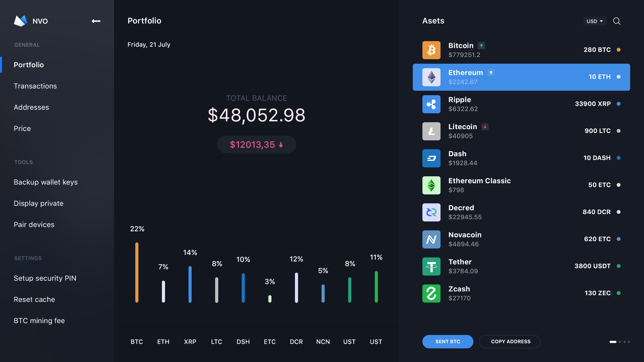644x362 pixels.
Task: Go to Addresses in the sidebar
Action: pyautogui.click(x=31, y=107)
